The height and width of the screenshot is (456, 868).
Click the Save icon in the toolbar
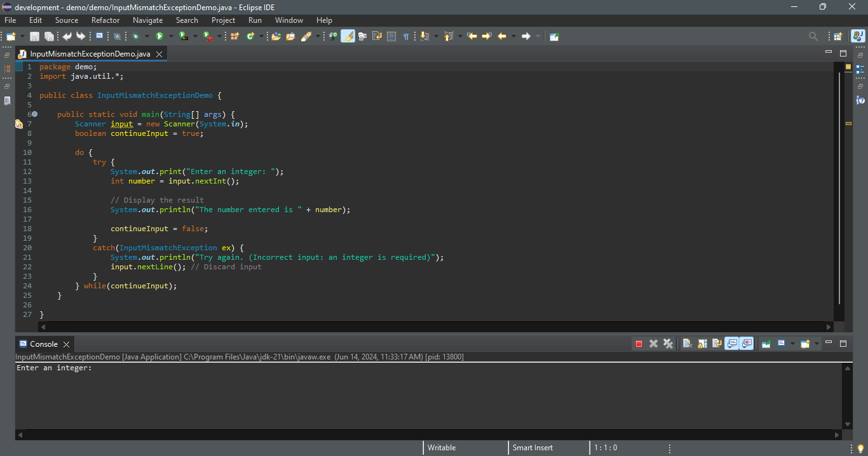click(x=34, y=37)
